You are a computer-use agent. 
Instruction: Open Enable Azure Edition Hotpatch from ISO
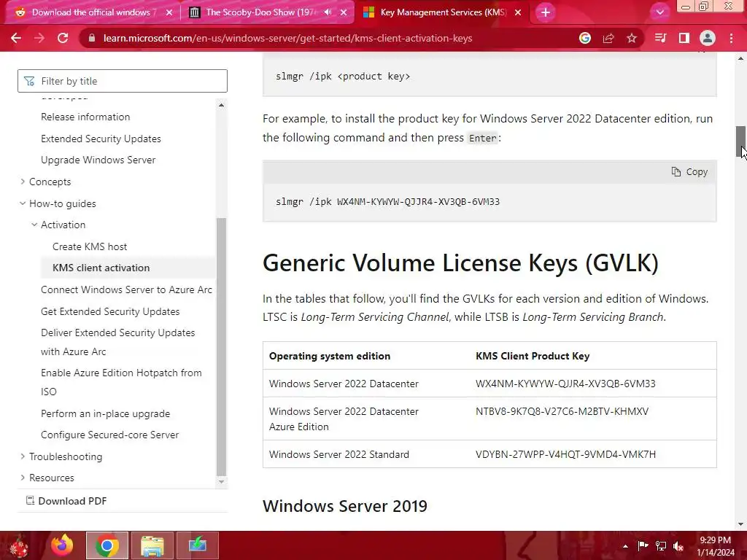point(121,382)
